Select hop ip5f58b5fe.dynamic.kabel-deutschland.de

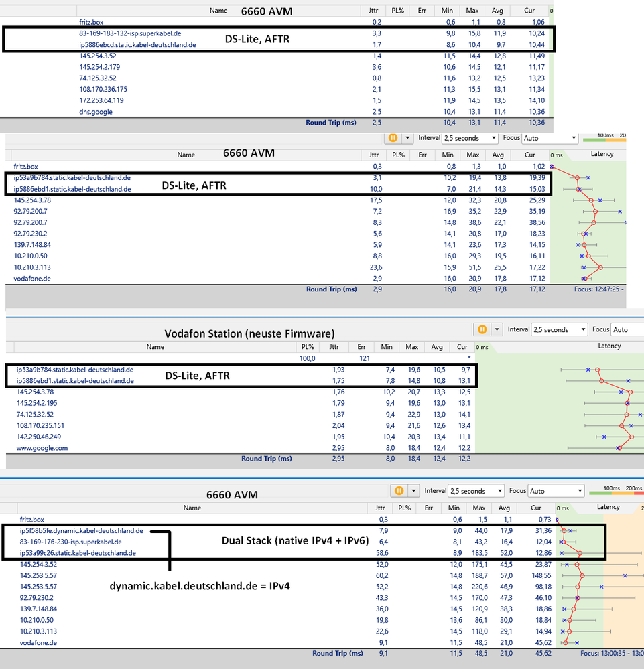click(81, 531)
